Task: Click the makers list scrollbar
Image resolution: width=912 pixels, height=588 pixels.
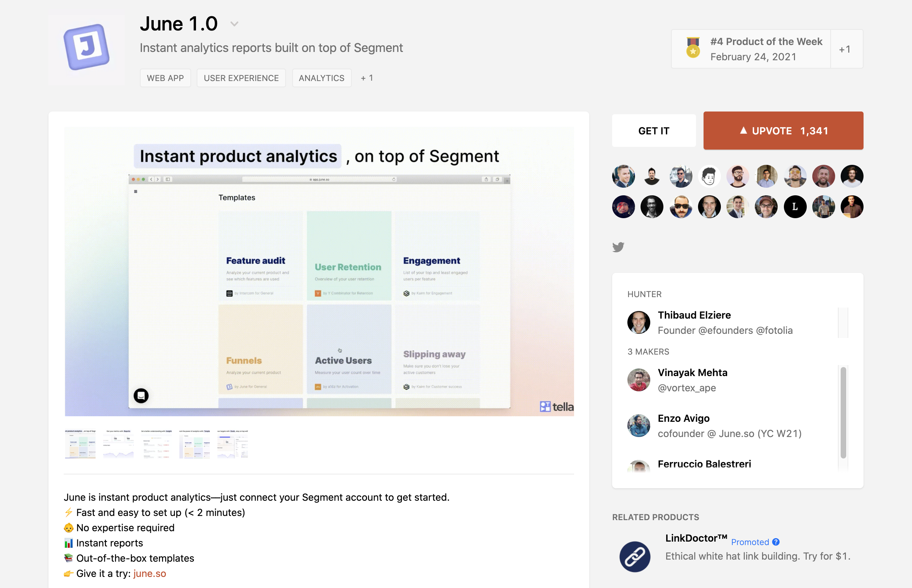Action: pos(843,412)
